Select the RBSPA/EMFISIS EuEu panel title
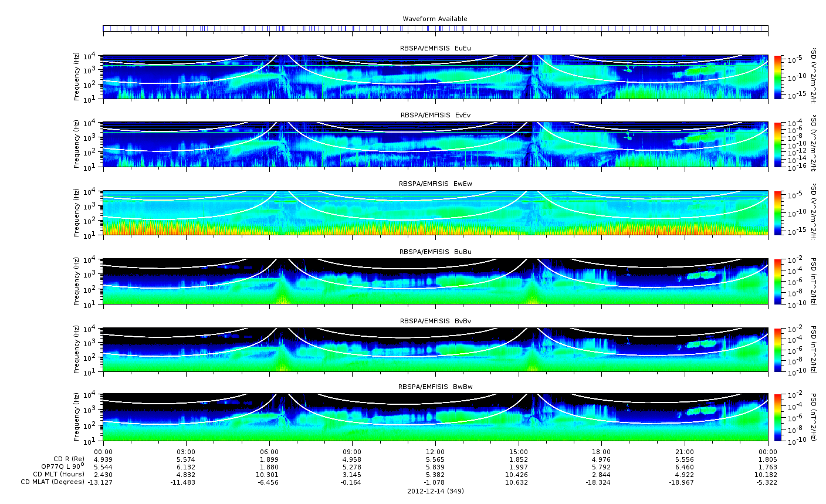 [435, 48]
